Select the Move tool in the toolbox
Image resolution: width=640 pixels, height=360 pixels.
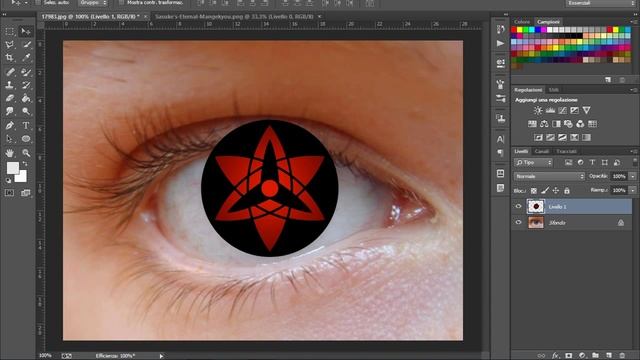(x=26, y=31)
